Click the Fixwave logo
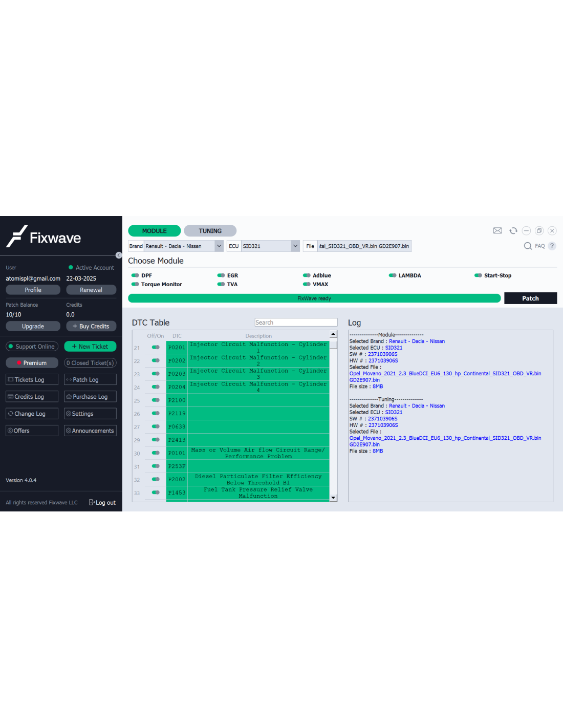Viewport: 563px width, 728px height. (x=44, y=237)
